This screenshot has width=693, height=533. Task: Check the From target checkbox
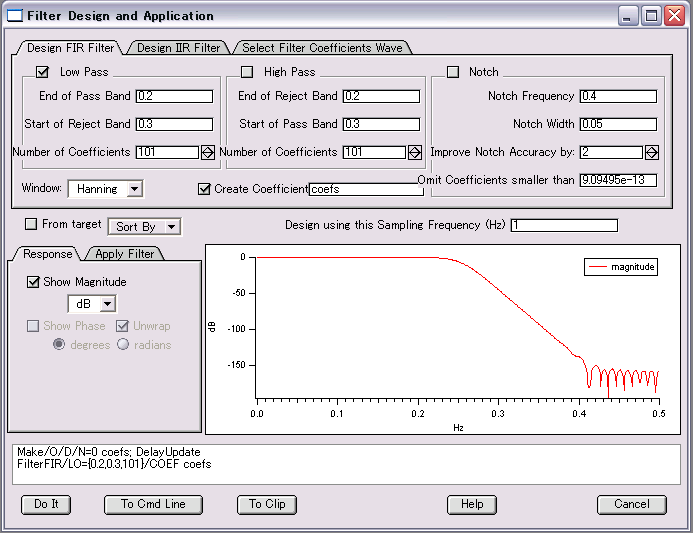coord(31,224)
